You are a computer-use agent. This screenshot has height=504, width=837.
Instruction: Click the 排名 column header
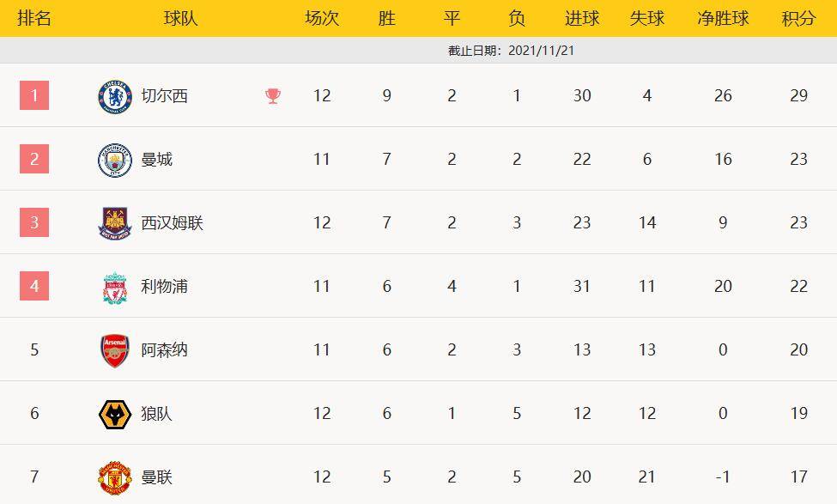(x=34, y=18)
